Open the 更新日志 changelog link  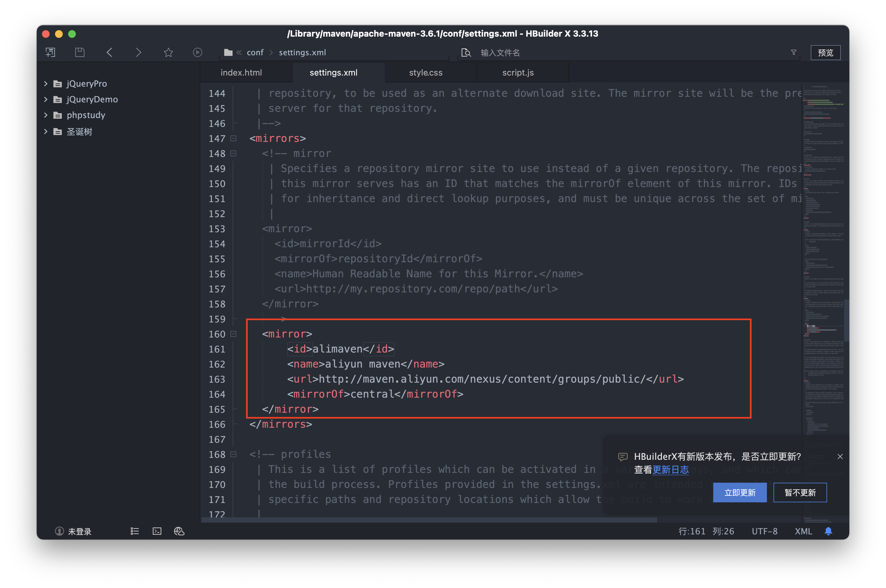pos(670,470)
